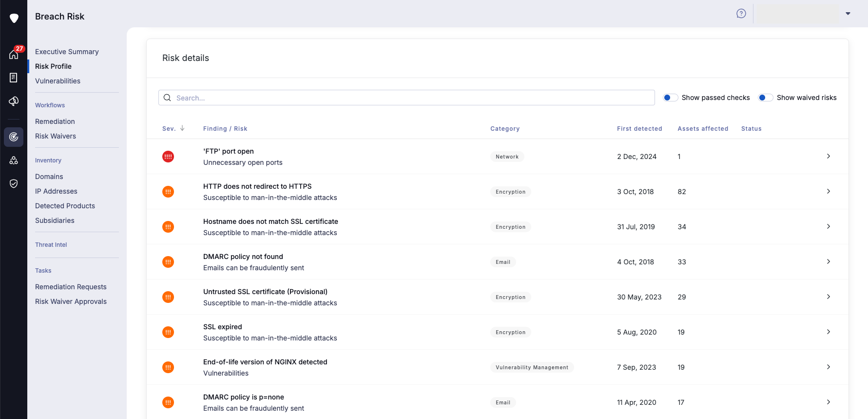Toggle Show passed checks switch
This screenshot has width=868, height=419.
(671, 98)
